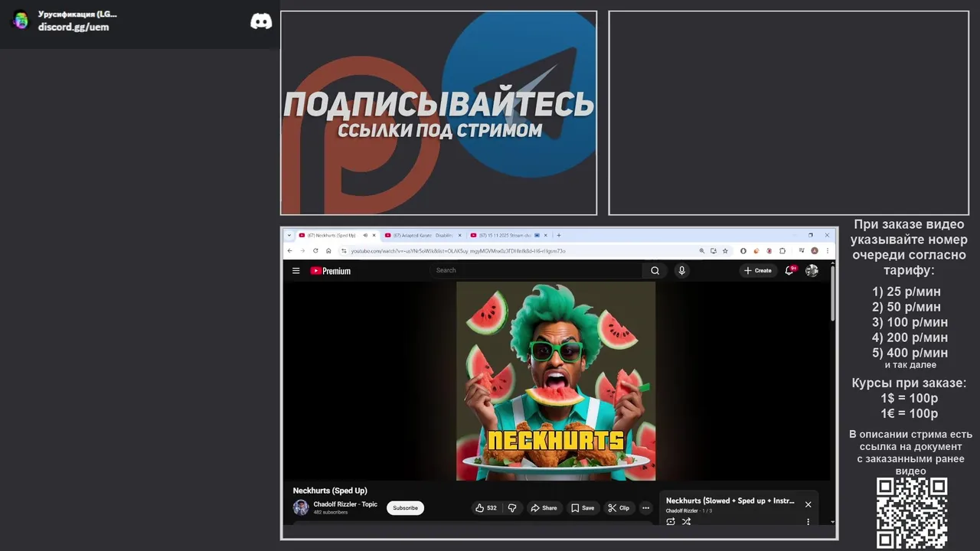Click the Discord server avatar icon

pyautogui.click(x=21, y=21)
